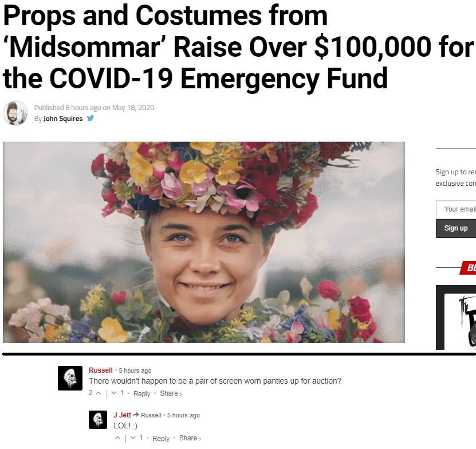Reply to J Jett's comment
The image size is (476, 449).
[x=161, y=438]
